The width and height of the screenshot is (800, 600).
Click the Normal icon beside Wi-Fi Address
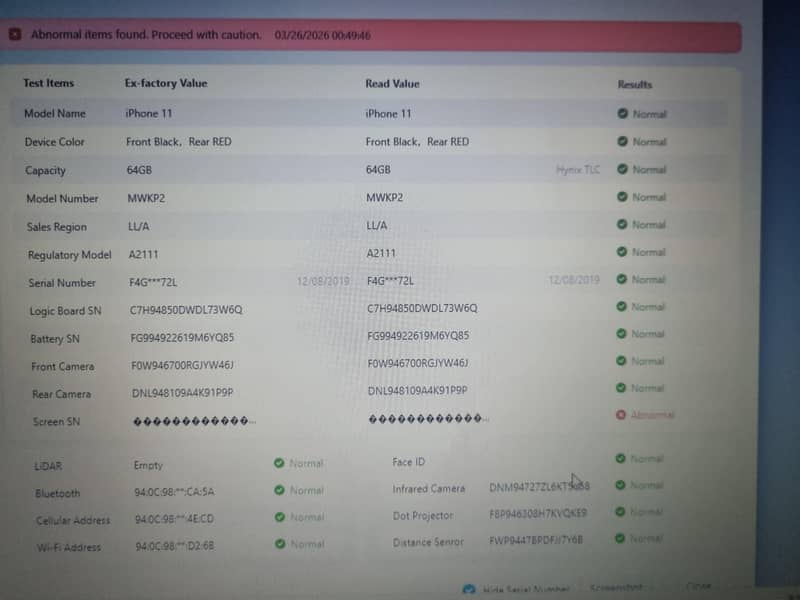[x=280, y=544]
